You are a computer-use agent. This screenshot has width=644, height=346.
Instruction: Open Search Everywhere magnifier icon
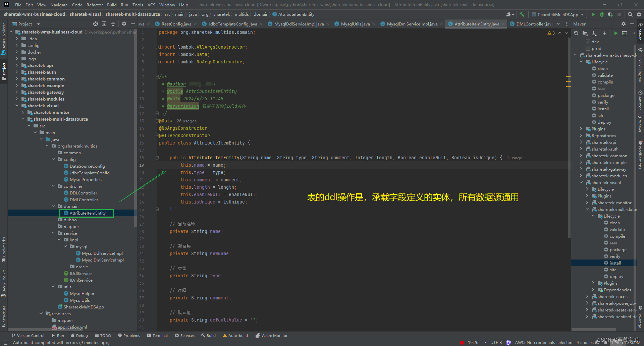(x=630, y=14)
